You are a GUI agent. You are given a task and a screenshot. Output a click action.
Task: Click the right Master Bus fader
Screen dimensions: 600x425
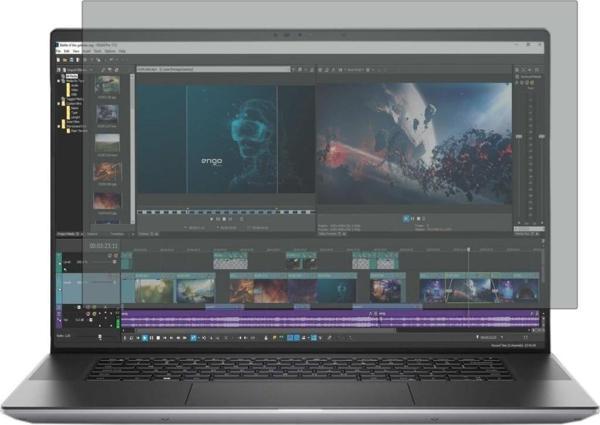(541, 137)
